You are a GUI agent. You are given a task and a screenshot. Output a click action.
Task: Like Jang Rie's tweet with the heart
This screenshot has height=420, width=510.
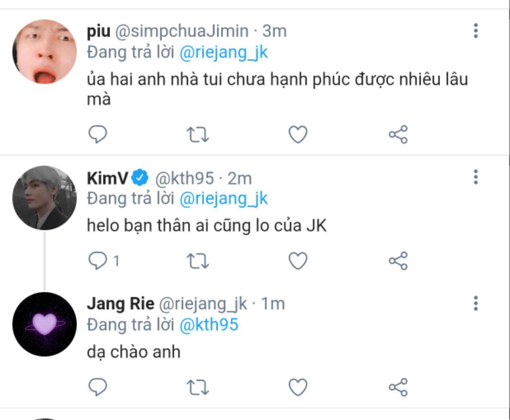(298, 387)
